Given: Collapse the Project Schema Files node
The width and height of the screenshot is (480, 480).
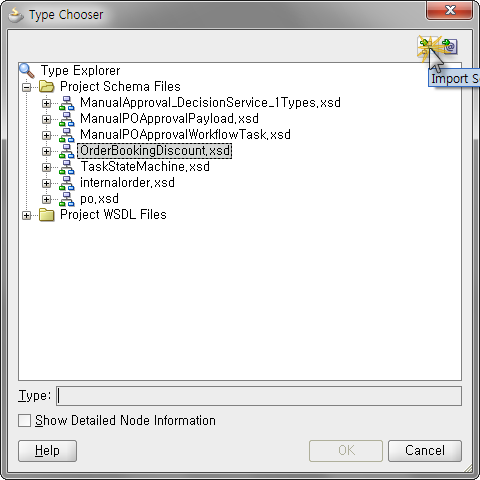Looking at the screenshot, I should 26,87.
